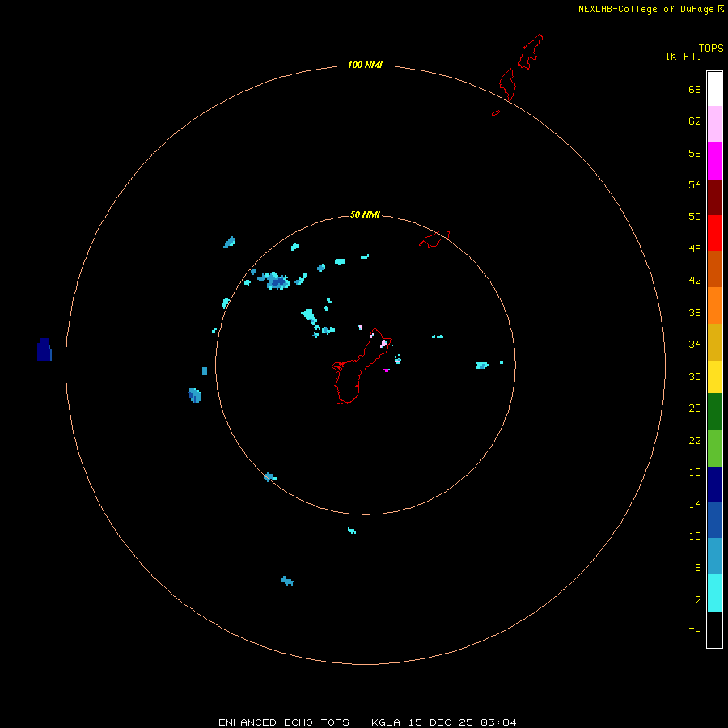Click the light orange legend swatch

714,306
